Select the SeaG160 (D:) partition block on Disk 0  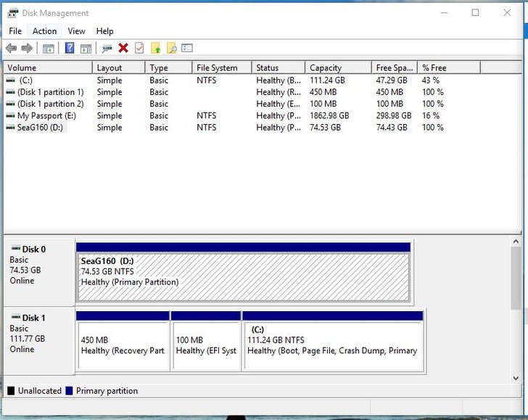coord(244,272)
